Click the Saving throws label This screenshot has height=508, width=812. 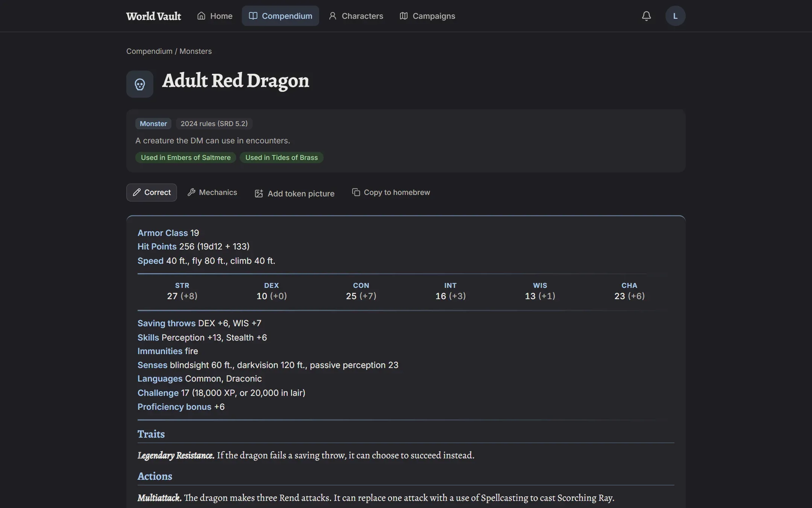[x=167, y=323]
